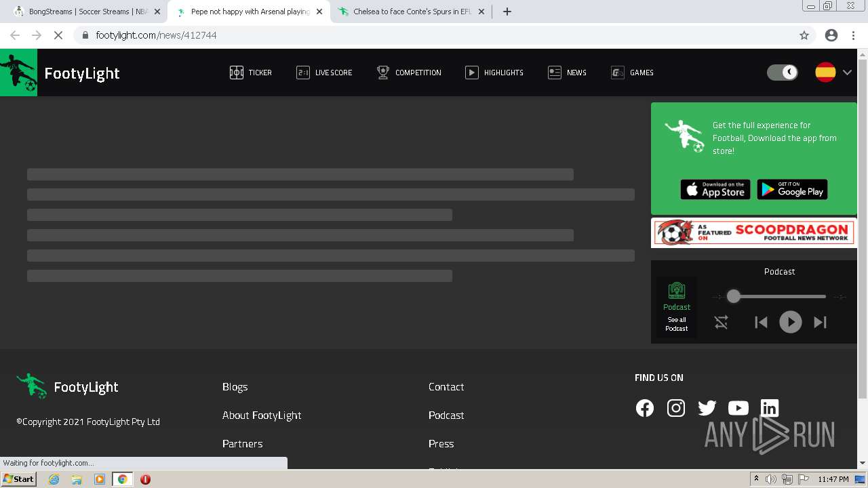Click the See all Podcast icon
Image resolution: width=868 pixels, height=488 pixels.
(677, 307)
